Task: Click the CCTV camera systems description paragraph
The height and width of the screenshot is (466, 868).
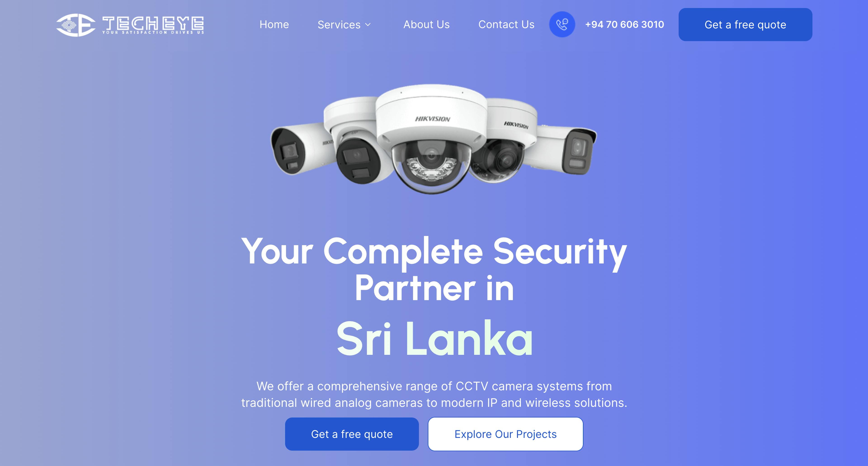Action: (434, 394)
